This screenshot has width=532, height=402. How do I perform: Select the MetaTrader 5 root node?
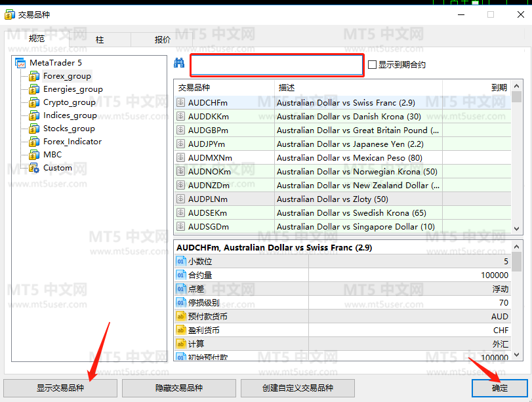pyautogui.click(x=56, y=63)
